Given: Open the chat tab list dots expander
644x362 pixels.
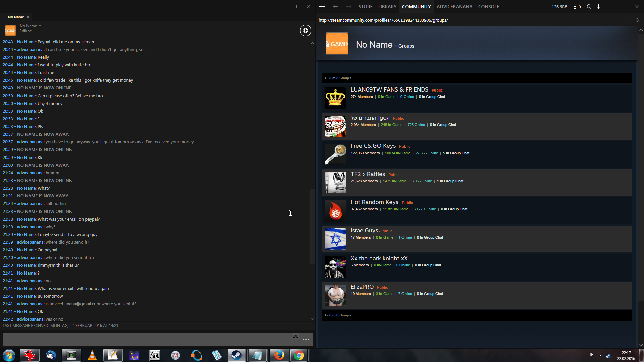Looking at the screenshot, I should (x=4, y=17).
